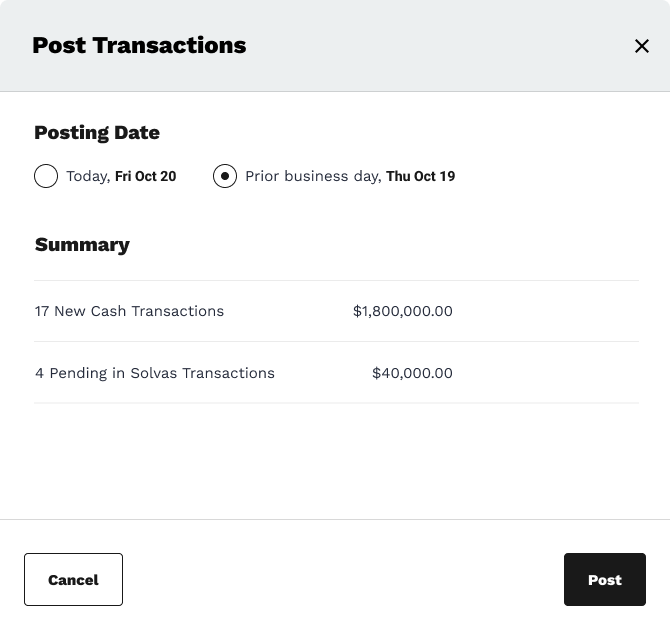Screen dimensions: 670x640
Task: Click the 17 New Cash Transactions row
Action: 129,311
